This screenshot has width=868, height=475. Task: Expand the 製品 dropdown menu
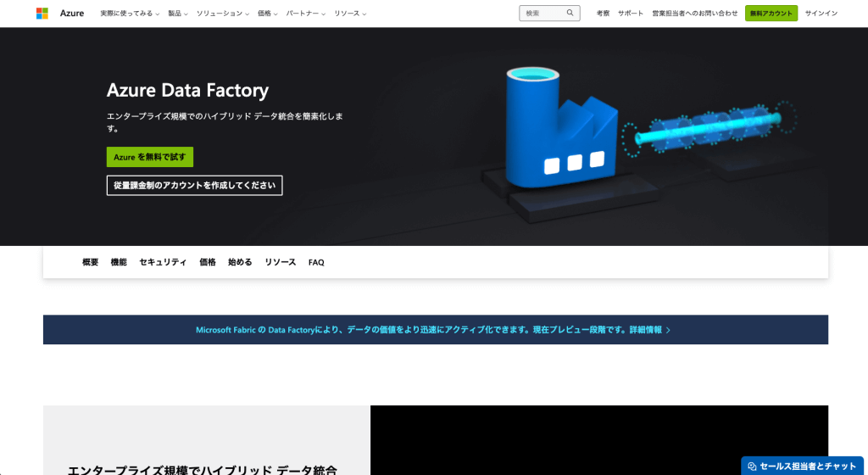point(178,14)
